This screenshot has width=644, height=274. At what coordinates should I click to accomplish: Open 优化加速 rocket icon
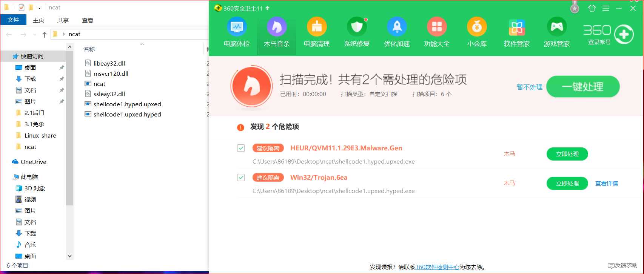[397, 27]
